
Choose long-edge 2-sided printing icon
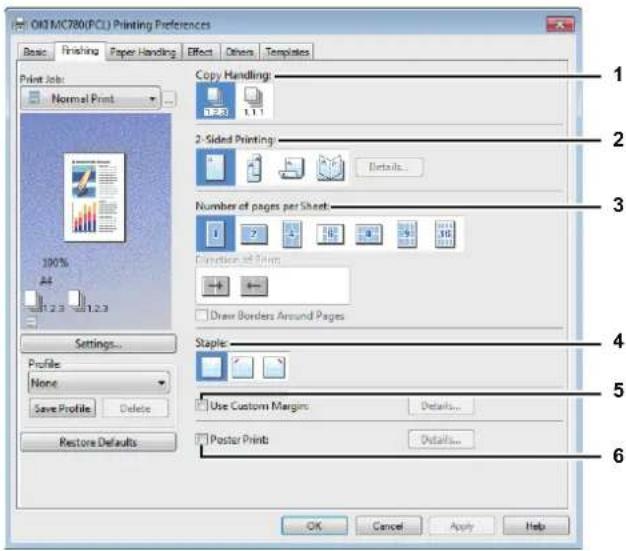click(254, 168)
